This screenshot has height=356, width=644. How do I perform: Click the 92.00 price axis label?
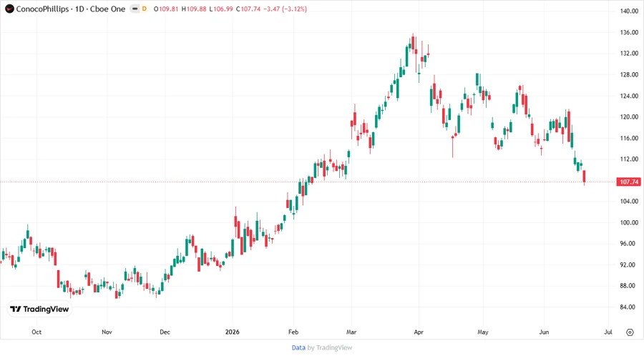(x=629, y=265)
